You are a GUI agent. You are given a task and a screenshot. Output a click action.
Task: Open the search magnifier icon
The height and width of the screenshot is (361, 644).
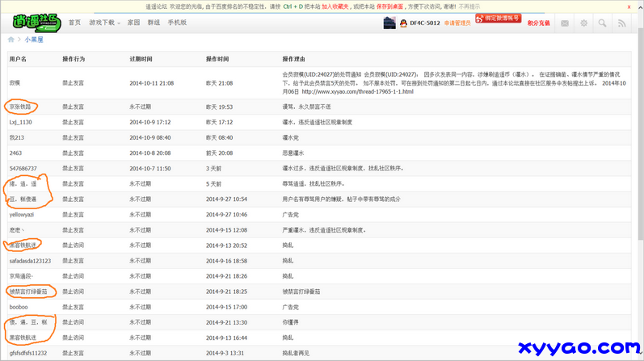[x=602, y=23]
